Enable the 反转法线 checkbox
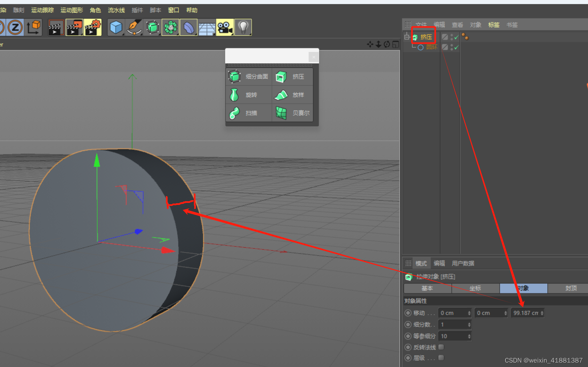 [441, 347]
